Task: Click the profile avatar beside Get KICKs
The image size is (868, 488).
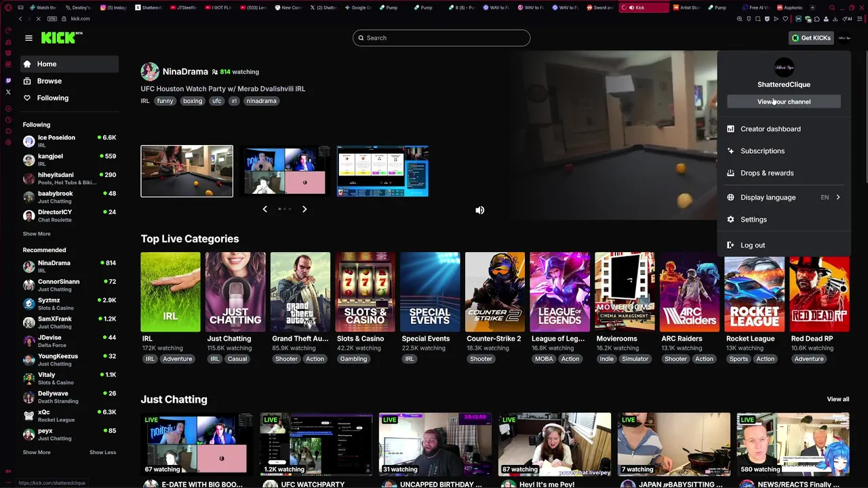Action: point(844,38)
